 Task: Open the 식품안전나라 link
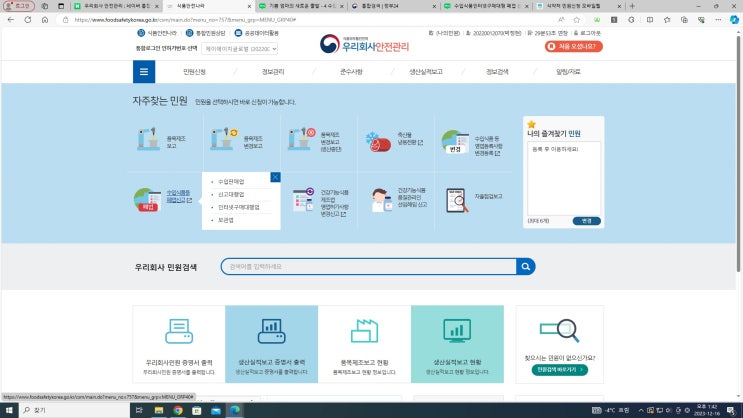pos(157,33)
